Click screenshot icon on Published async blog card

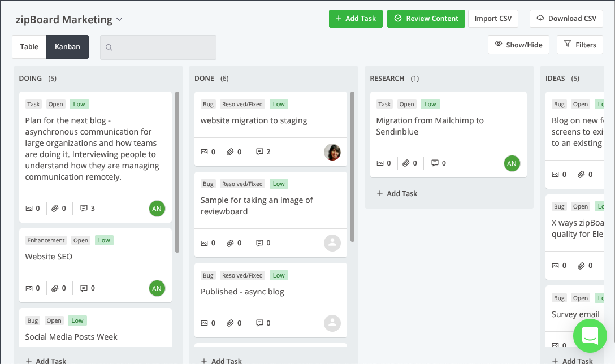(x=205, y=323)
